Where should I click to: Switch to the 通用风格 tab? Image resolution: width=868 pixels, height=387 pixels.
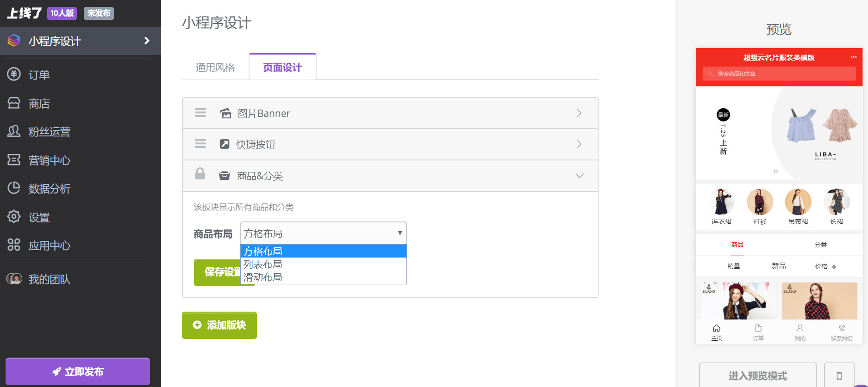(x=215, y=68)
